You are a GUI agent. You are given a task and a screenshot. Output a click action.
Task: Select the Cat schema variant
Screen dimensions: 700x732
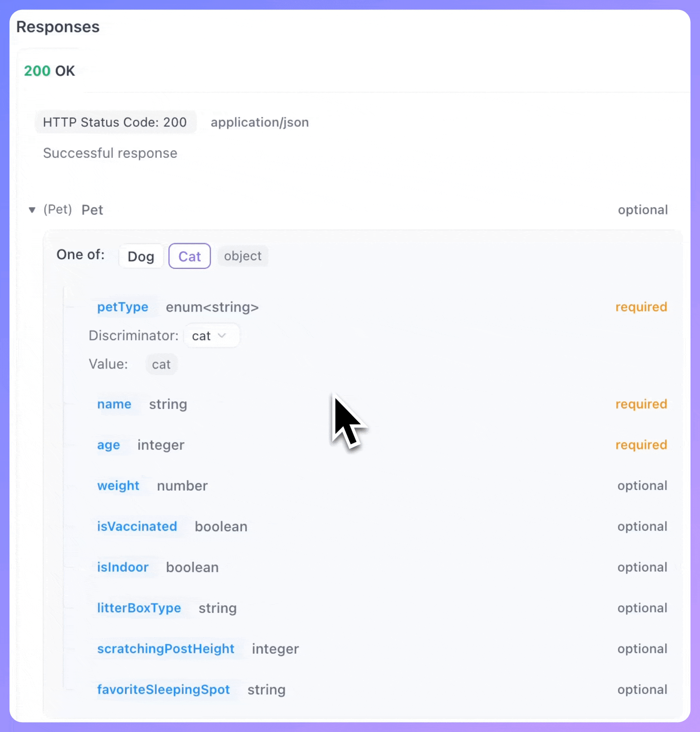coord(189,256)
